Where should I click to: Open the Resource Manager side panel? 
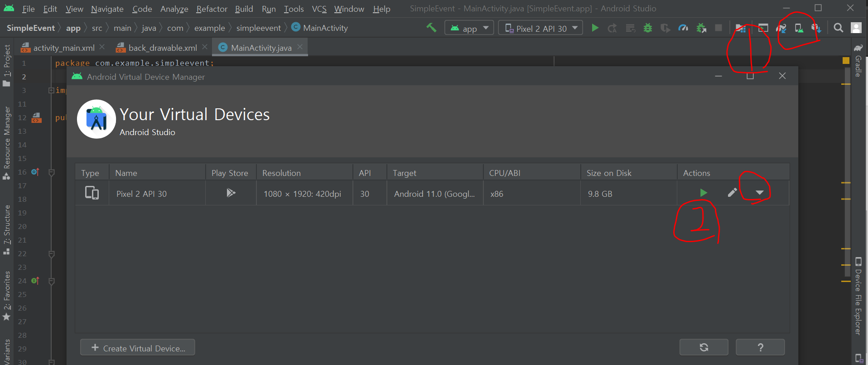[7, 143]
